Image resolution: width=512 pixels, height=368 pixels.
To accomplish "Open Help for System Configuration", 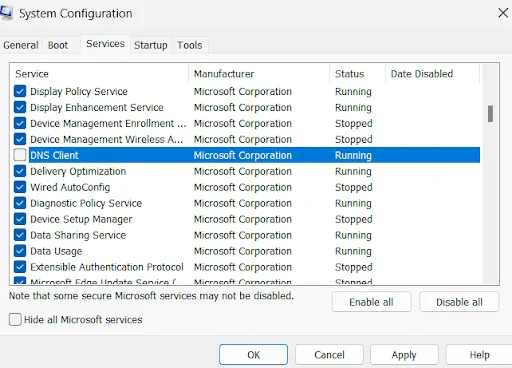I will click(479, 355).
